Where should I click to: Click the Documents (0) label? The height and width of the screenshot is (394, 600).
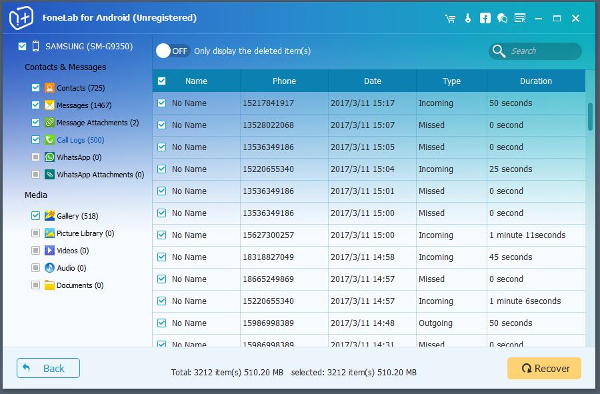point(80,285)
